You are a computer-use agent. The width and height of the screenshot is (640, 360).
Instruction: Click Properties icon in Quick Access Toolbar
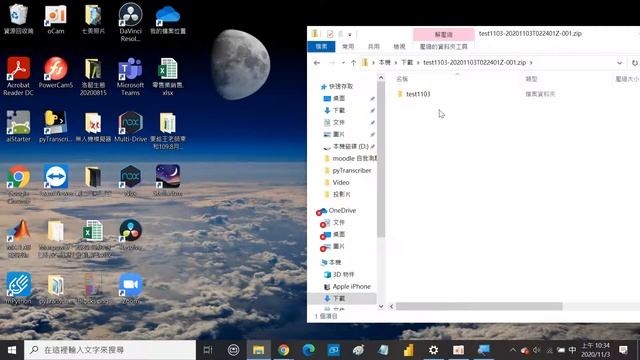click(x=330, y=34)
